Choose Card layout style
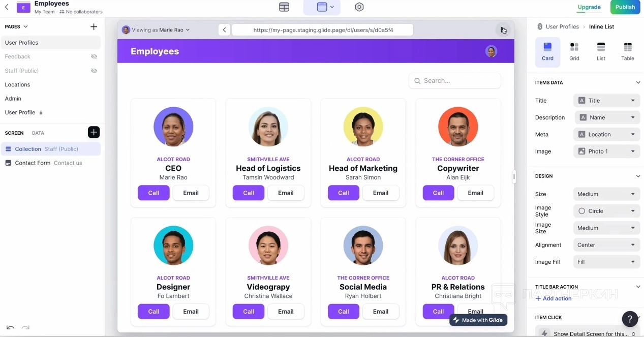 pos(547,52)
